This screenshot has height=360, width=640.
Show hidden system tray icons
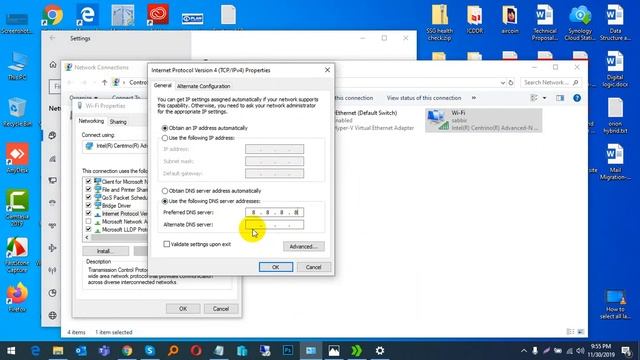pos(524,351)
